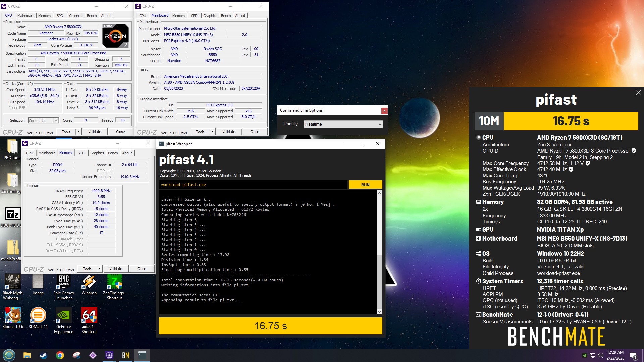644x362 pixels.
Task: Open PBO tuner desktop folder icon
Action: (x=12, y=149)
